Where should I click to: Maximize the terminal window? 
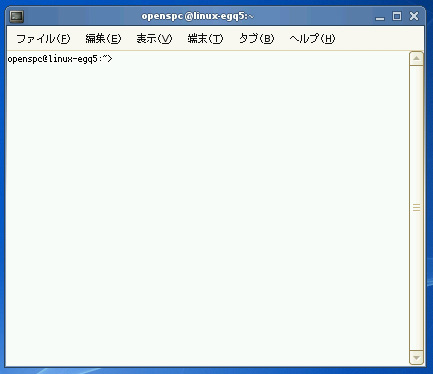coord(397,16)
